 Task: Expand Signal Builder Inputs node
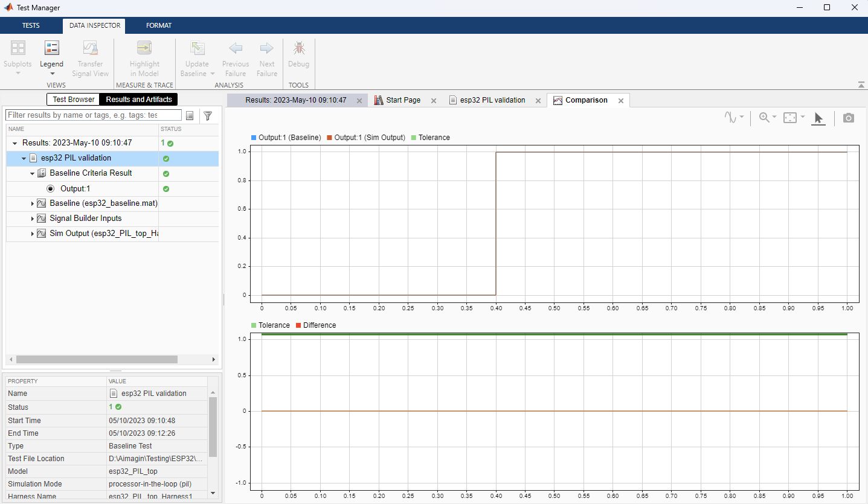(x=33, y=219)
